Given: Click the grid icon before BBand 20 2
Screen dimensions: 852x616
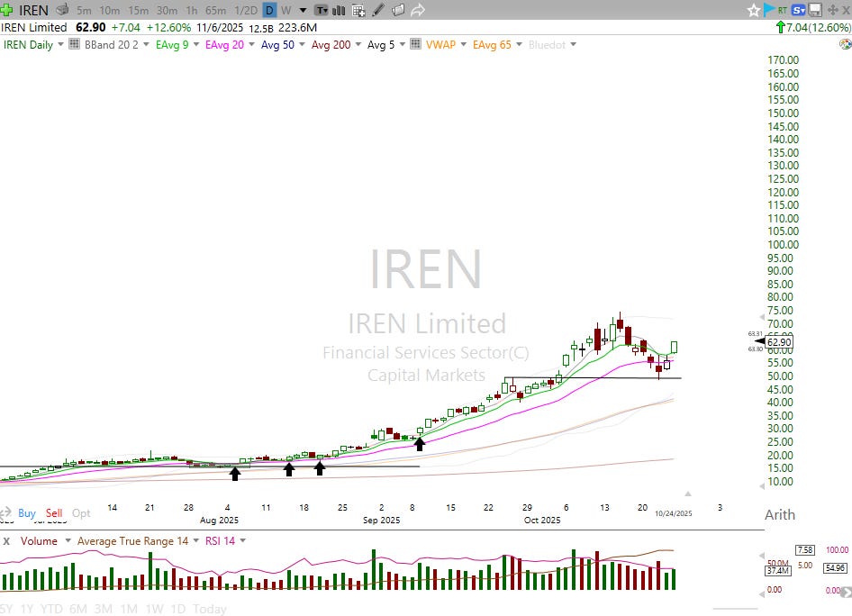Looking at the screenshot, I should pos(74,44).
